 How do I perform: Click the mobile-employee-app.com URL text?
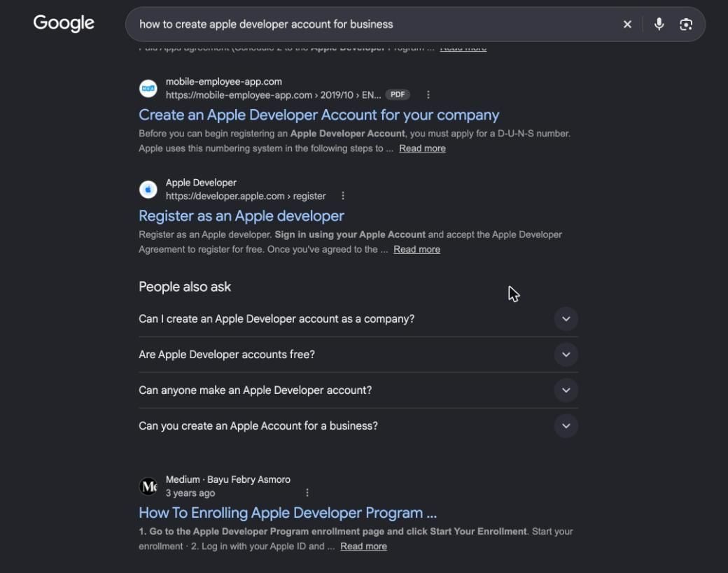[273, 95]
